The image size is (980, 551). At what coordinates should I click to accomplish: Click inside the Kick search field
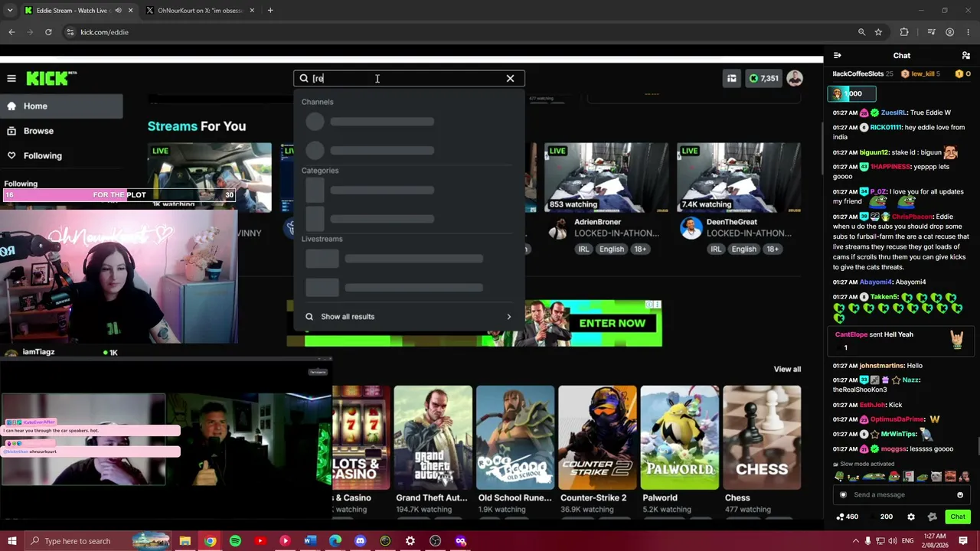[409, 78]
